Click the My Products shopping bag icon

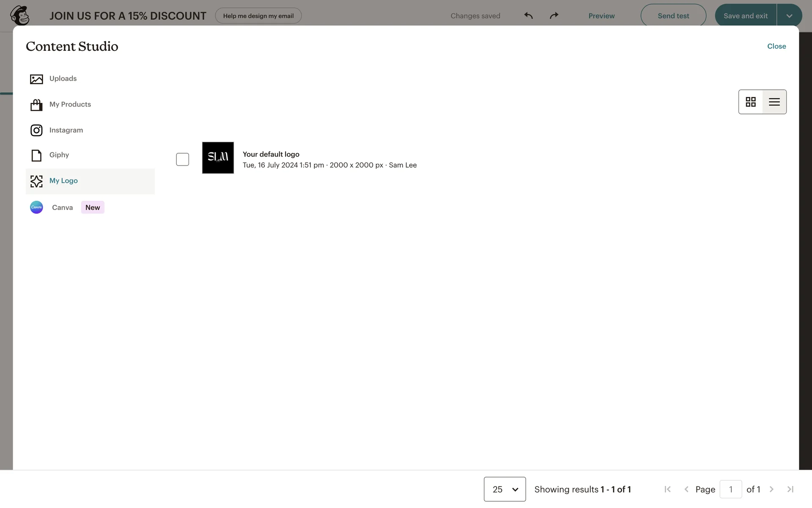point(36,105)
